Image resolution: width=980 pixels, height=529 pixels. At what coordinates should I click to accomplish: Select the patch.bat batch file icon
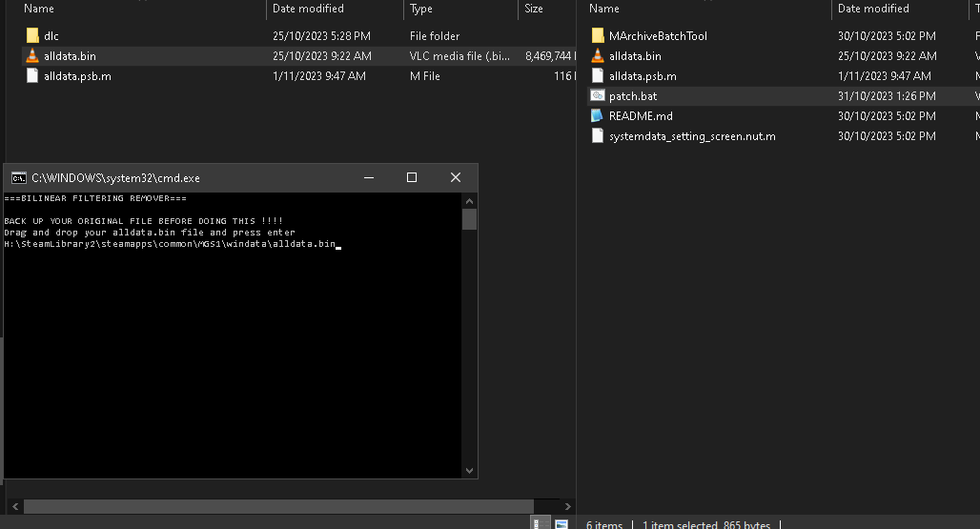click(598, 95)
